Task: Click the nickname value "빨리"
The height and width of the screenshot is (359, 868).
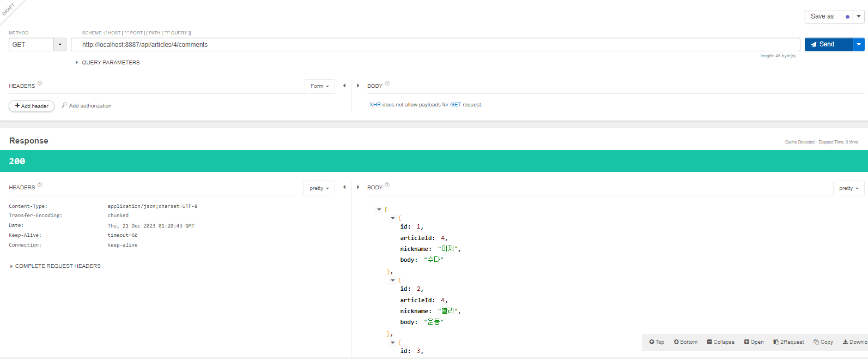Action: [448, 311]
